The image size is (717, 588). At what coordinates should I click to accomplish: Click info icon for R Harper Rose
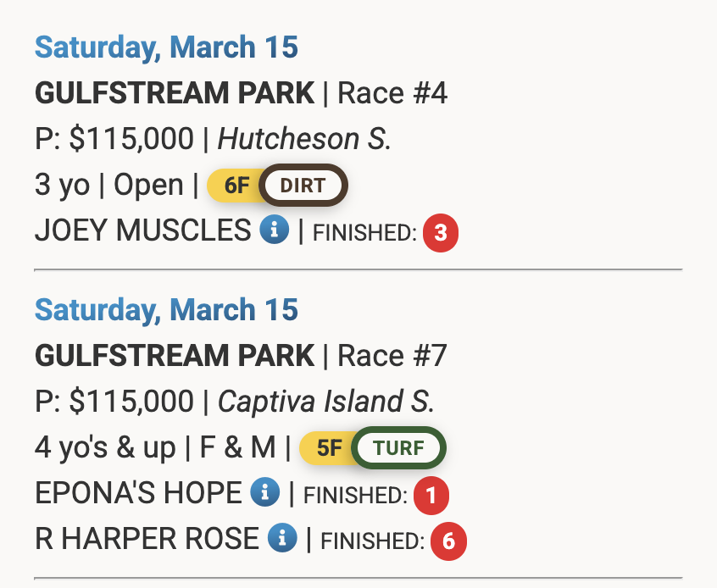click(282, 537)
